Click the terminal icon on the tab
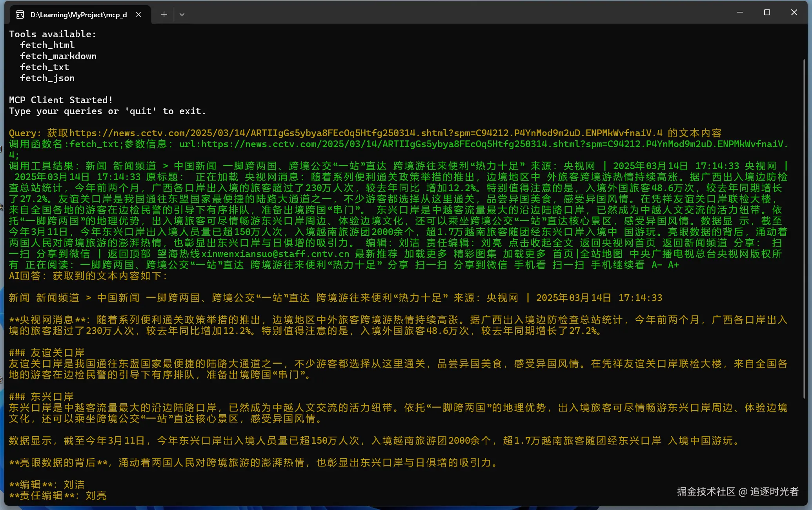This screenshot has width=812, height=510. tap(20, 15)
